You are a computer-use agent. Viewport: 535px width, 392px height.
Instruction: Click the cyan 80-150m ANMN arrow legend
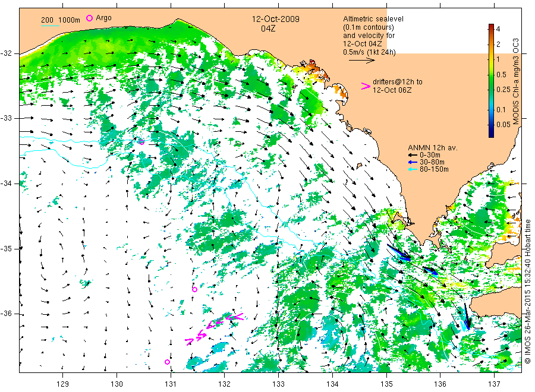[413, 169]
